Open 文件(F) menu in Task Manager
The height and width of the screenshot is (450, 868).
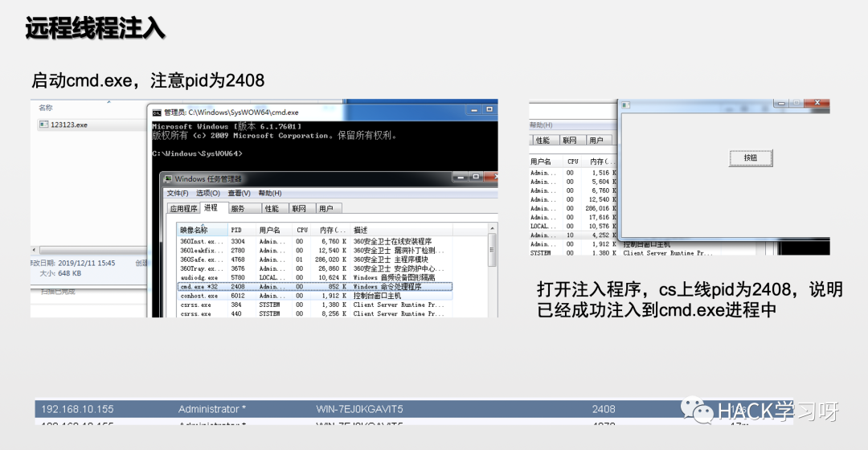pyautogui.click(x=178, y=193)
